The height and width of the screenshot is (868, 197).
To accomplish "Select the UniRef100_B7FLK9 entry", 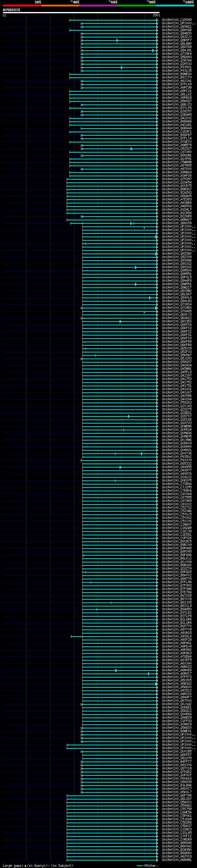I will [x=177, y=84].
